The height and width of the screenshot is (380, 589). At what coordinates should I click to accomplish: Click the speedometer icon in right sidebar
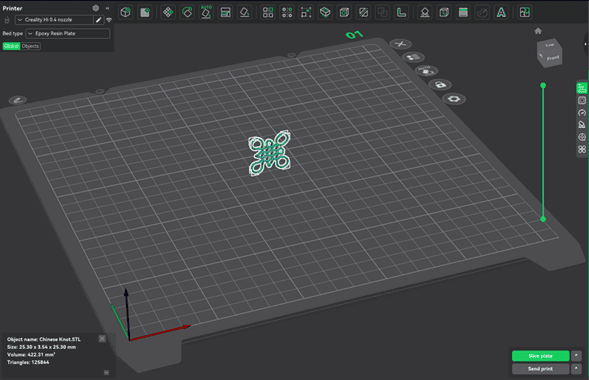click(x=582, y=113)
